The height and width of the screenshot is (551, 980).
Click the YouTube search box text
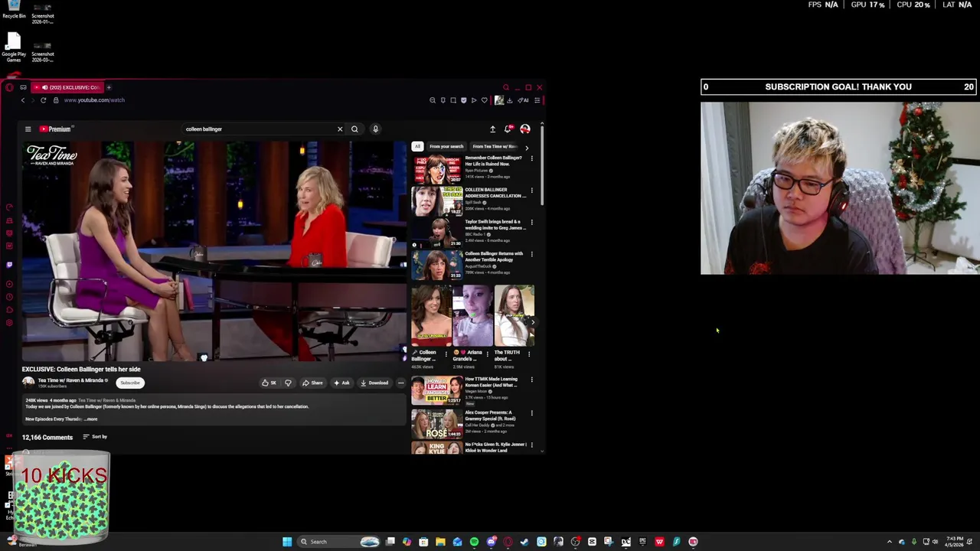pos(204,129)
